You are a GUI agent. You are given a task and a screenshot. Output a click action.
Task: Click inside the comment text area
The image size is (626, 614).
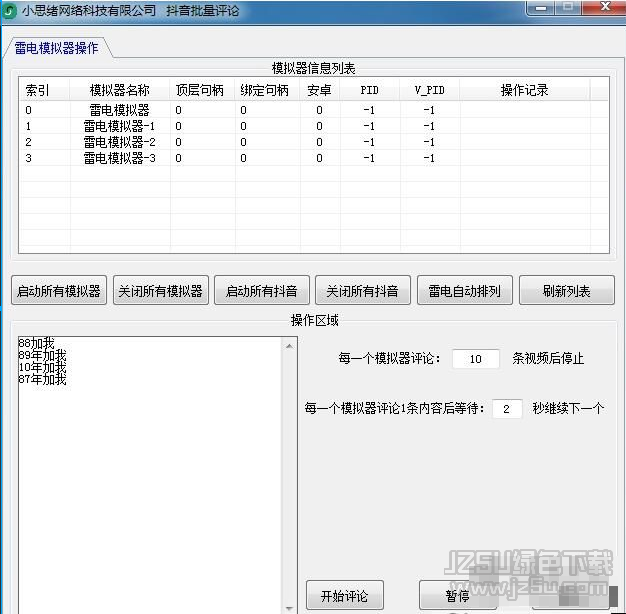(x=152, y=475)
